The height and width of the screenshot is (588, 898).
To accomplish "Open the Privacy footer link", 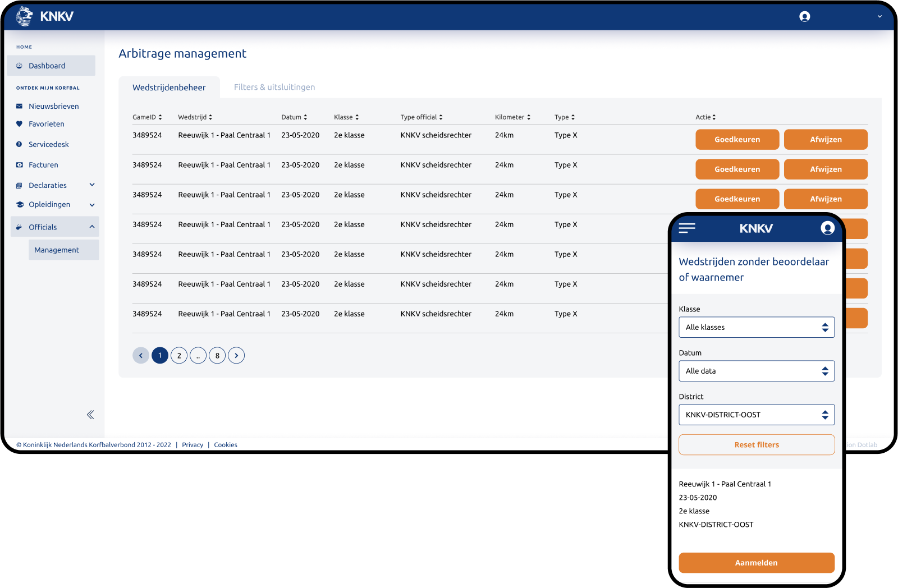I will tap(193, 445).
